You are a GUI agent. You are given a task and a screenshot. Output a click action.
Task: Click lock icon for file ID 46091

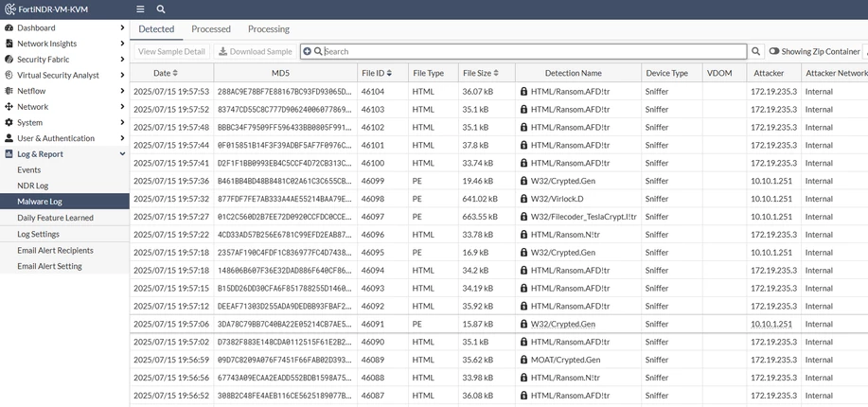(x=523, y=324)
